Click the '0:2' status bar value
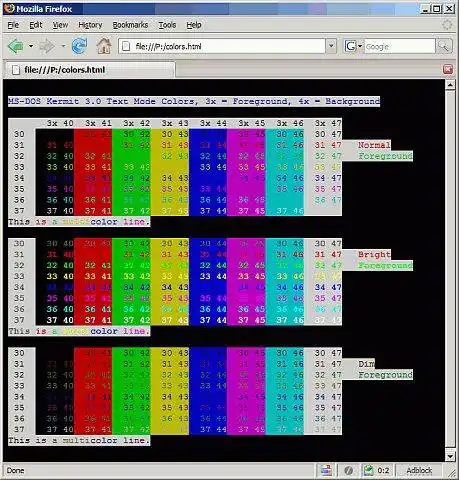Screen dimensions: 459x480 point(383,471)
